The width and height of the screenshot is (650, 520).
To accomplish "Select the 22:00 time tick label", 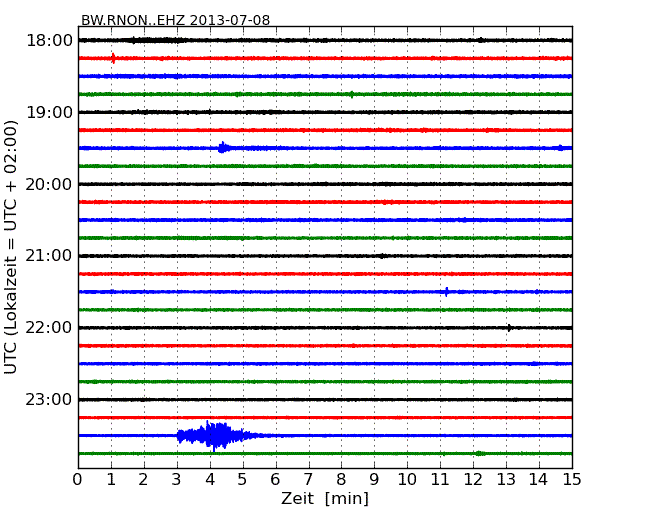I will point(49,328).
